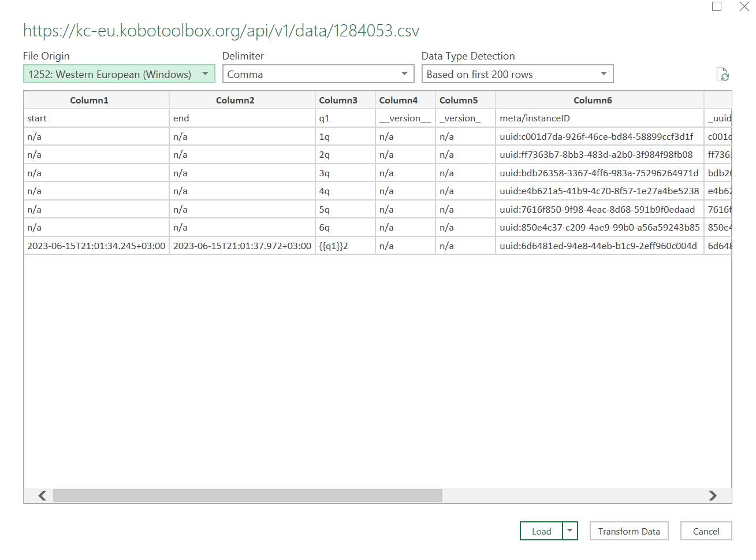Click the left scroll arrow
The width and height of the screenshot is (756, 560).
coord(41,495)
